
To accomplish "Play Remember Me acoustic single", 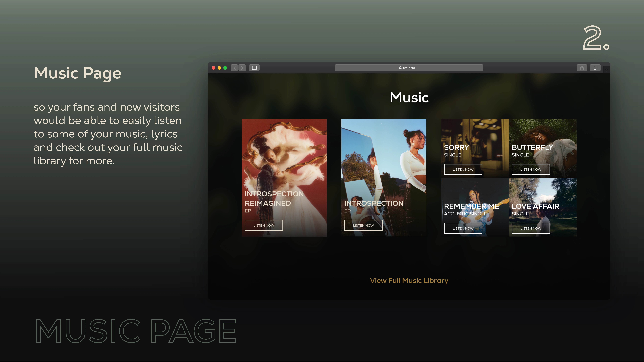I will (x=463, y=228).
